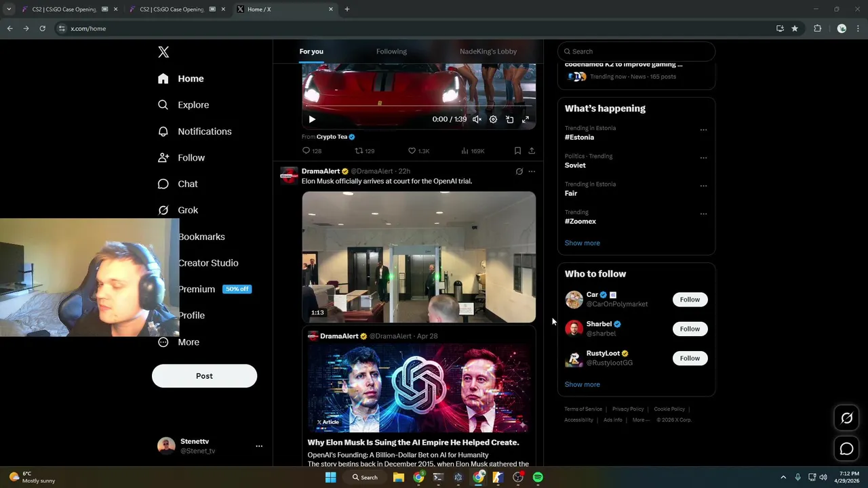
Task: Bookmark page with star icon
Action: click(795, 28)
